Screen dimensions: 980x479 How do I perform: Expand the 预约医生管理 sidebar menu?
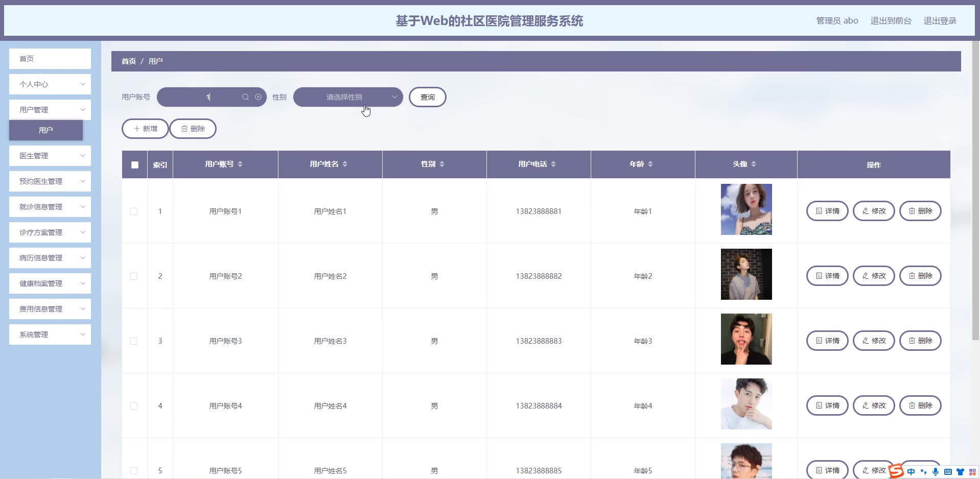click(50, 181)
